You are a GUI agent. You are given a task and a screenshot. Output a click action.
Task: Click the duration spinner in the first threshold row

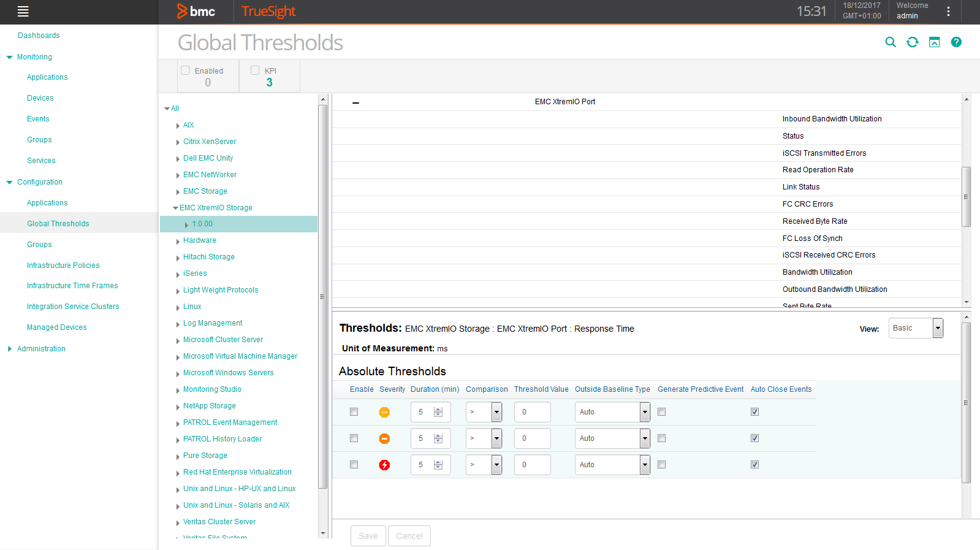click(438, 412)
